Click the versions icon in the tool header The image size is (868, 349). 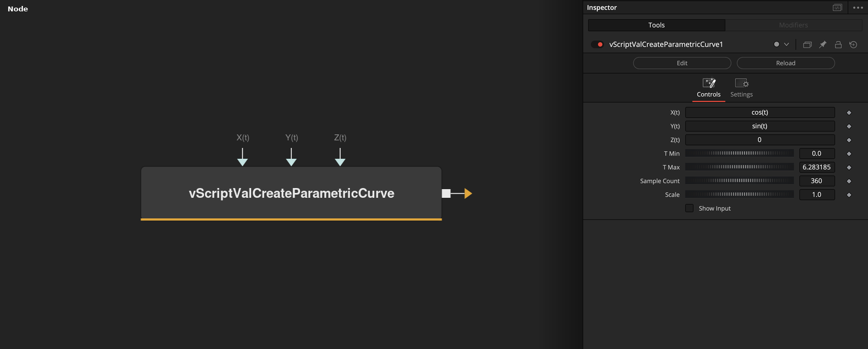(807, 44)
